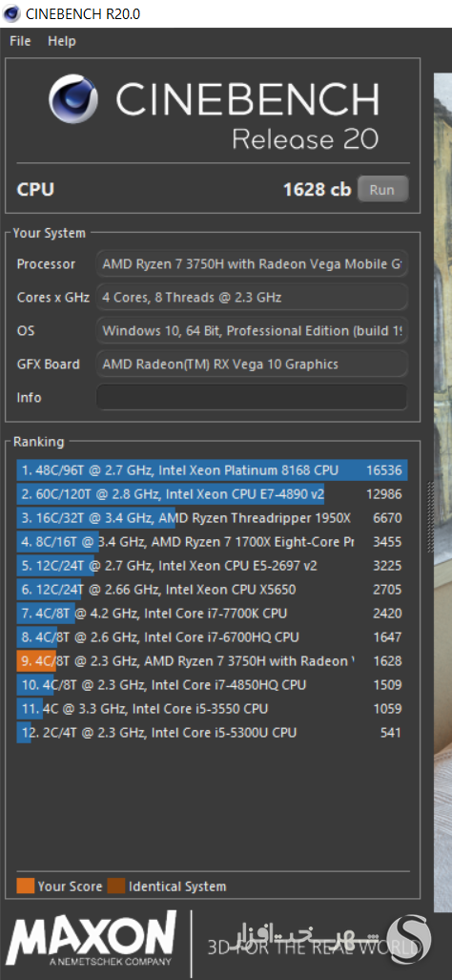Select ranking row AMD Ryzen Threadripper 1950X
Image resolution: width=452 pixels, height=980 pixels.
(x=213, y=518)
